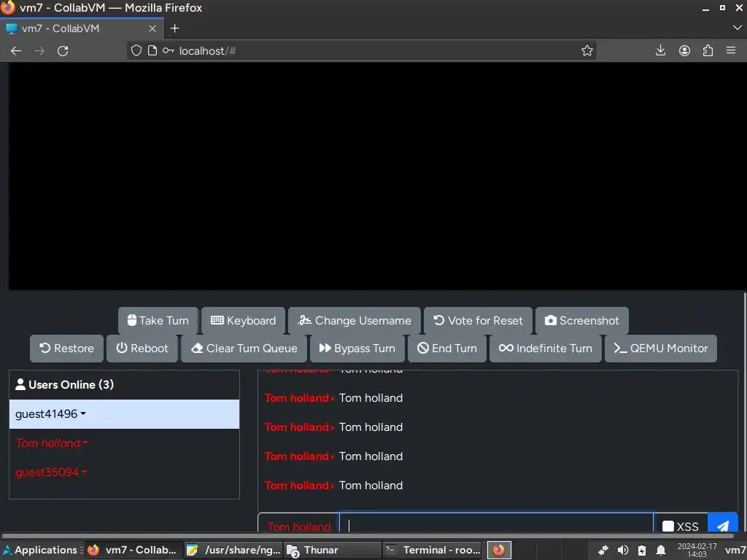Send chat message with paper plane icon
This screenshot has width=747, height=560.
pyautogui.click(x=723, y=524)
